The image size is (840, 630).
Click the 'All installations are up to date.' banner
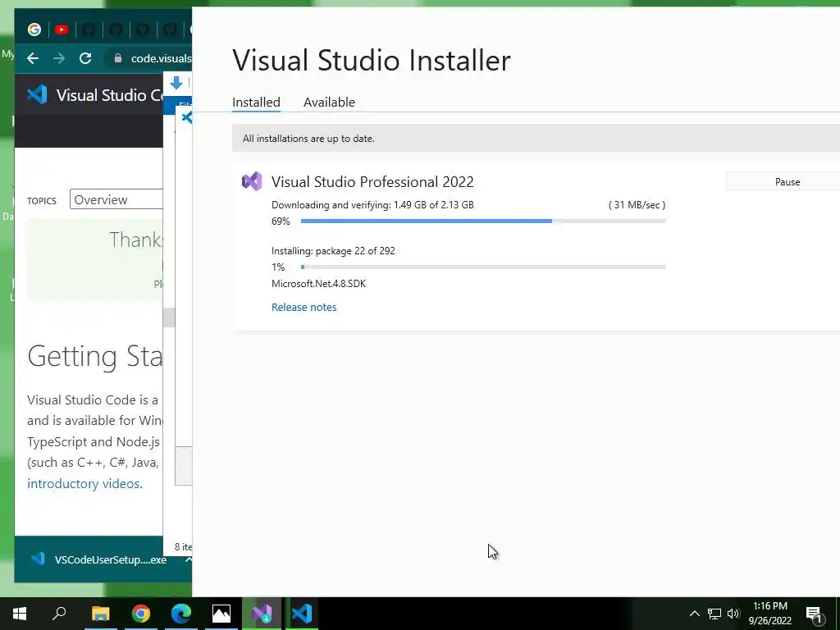(x=536, y=138)
